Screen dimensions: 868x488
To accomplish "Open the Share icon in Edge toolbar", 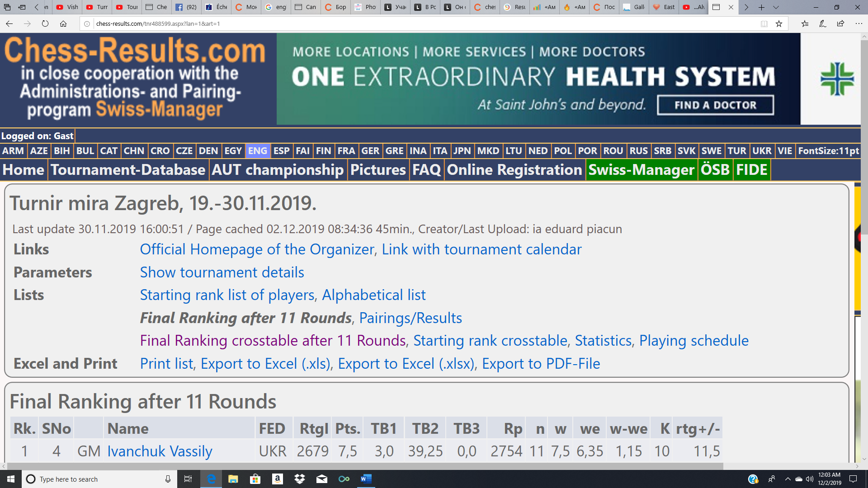I will coord(840,23).
